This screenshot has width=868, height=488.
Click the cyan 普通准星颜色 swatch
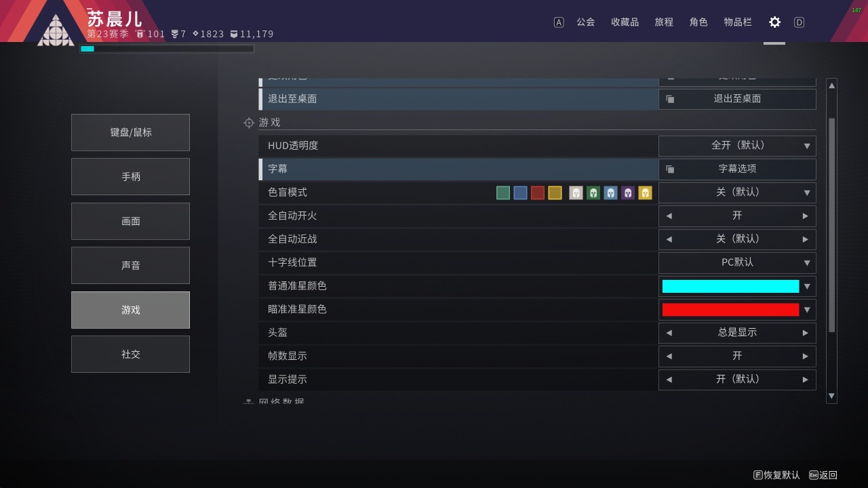click(x=730, y=286)
